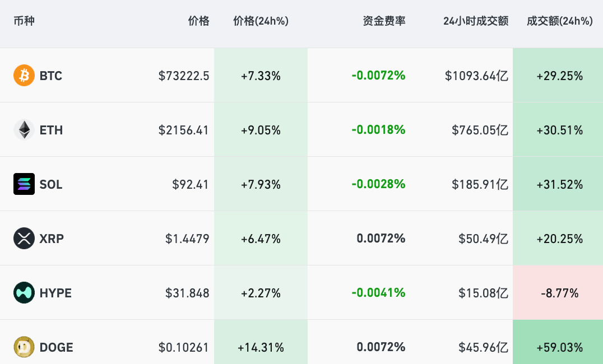The height and width of the screenshot is (364, 603).
Task: Click HYPE volume change -8.77% cell
Action: (x=559, y=293)
